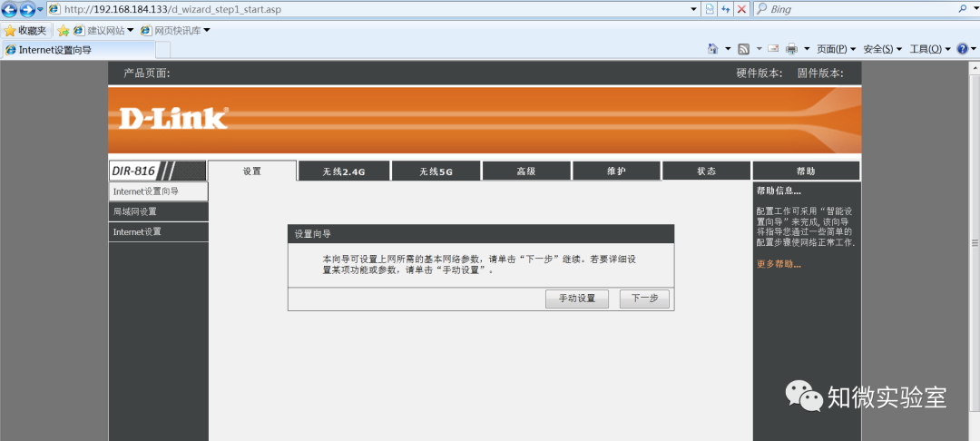Viewport: 980px width, 441px height.
Task: Click the 产品页面 text in header
Action: [x=147, y=73]
